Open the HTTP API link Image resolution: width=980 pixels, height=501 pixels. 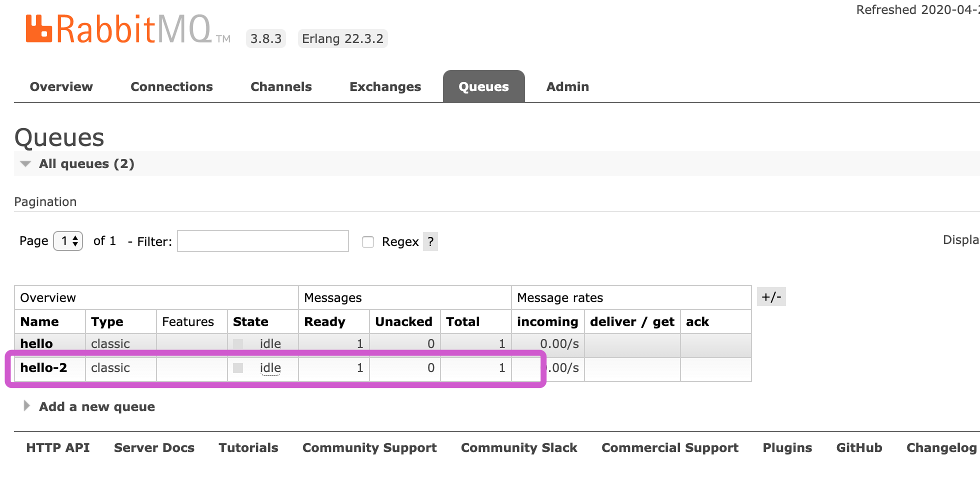tap(58, 447)
